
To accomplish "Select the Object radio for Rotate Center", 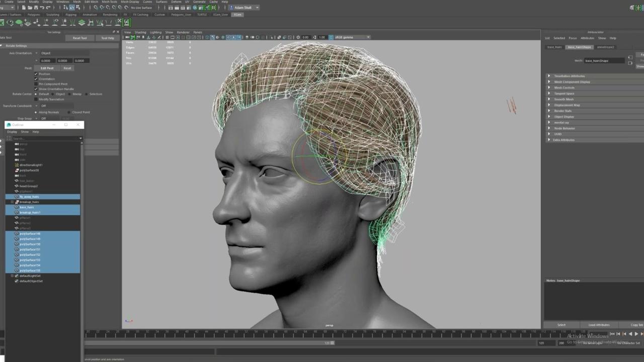I will 53,94.
